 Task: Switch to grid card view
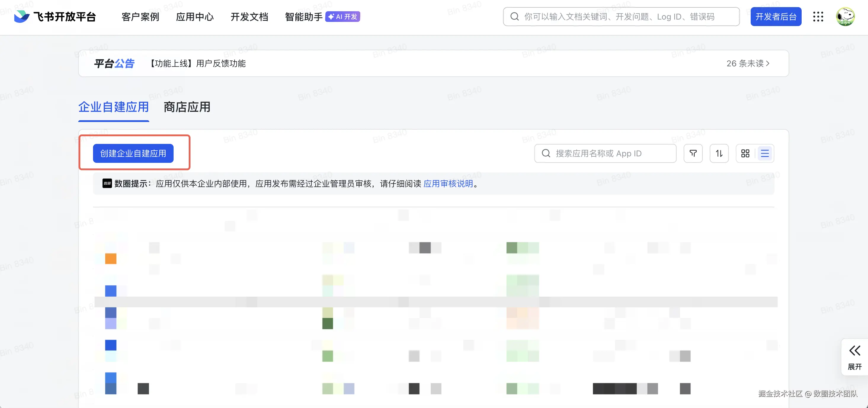[x=745, y=153]
